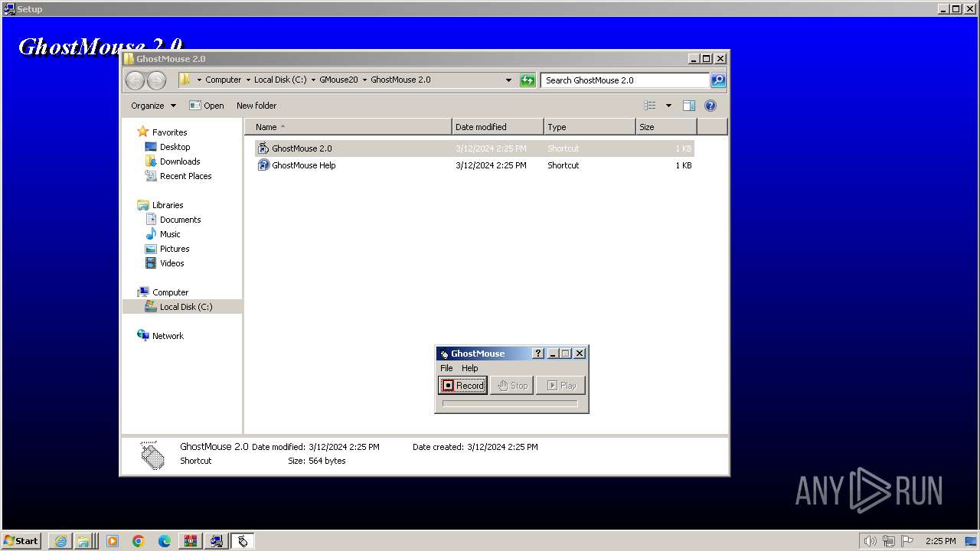Open Music library in navigation pane
980x551 pixels.
[170, 234]
